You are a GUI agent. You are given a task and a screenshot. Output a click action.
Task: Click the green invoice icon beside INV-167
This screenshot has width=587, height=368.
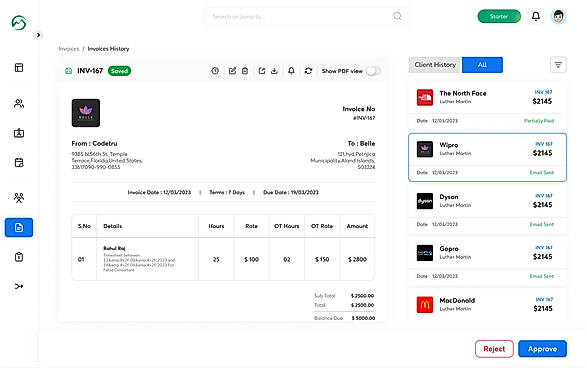tap(69, 71)
